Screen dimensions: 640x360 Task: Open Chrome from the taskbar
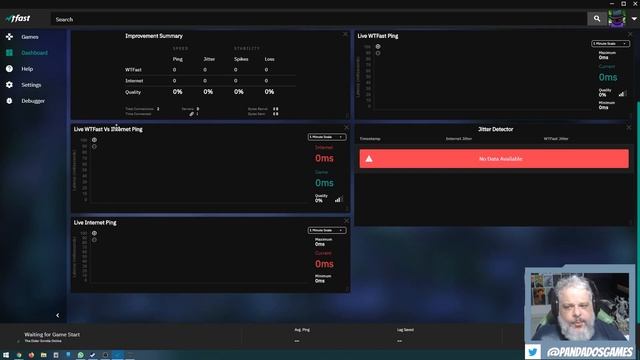pyautogui.click(x=19, y=355)
